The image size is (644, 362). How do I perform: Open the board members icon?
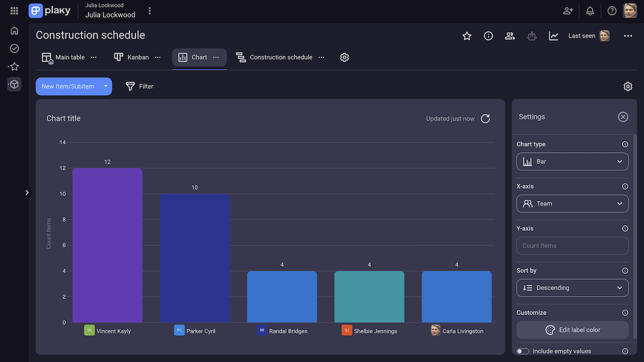click(x=510, y=36)
